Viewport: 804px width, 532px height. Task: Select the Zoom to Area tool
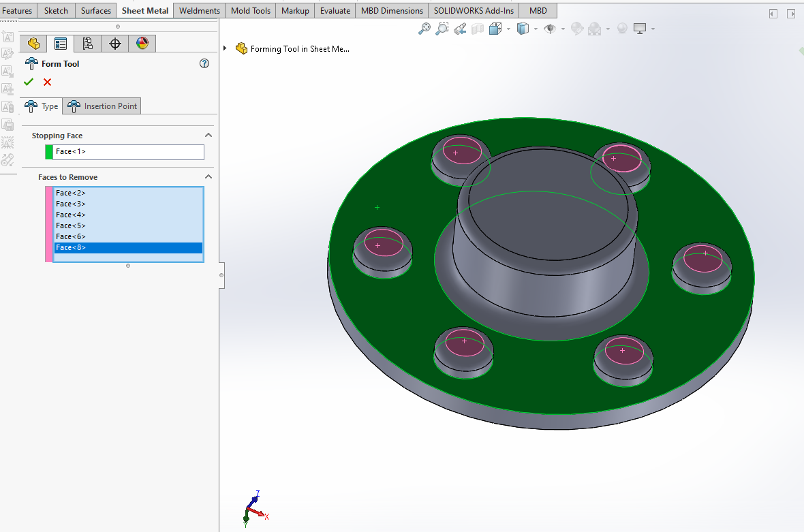pos(442,29)
